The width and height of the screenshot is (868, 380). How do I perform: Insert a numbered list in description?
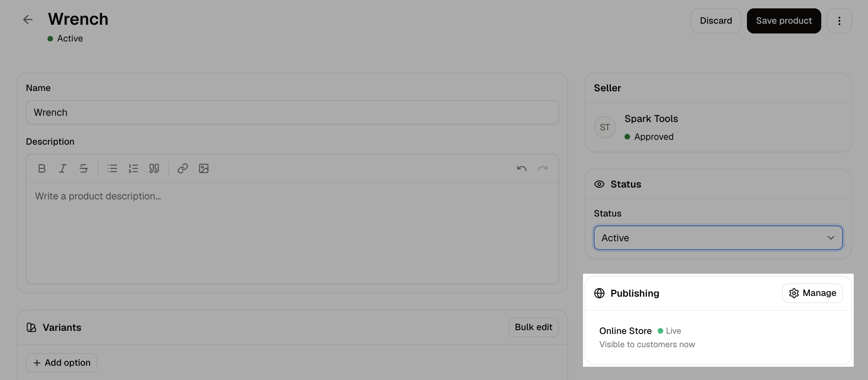point(133,168)
